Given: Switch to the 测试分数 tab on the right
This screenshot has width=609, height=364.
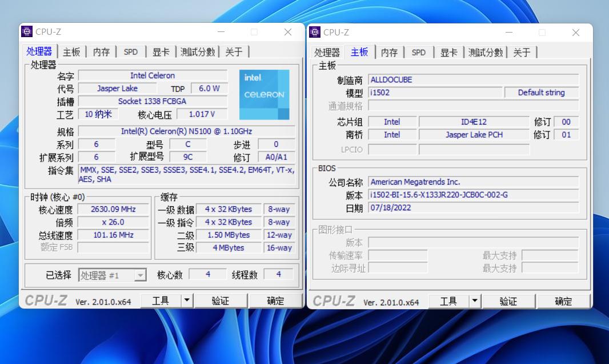Looking at the screenshot, I should tap(485, 52).
